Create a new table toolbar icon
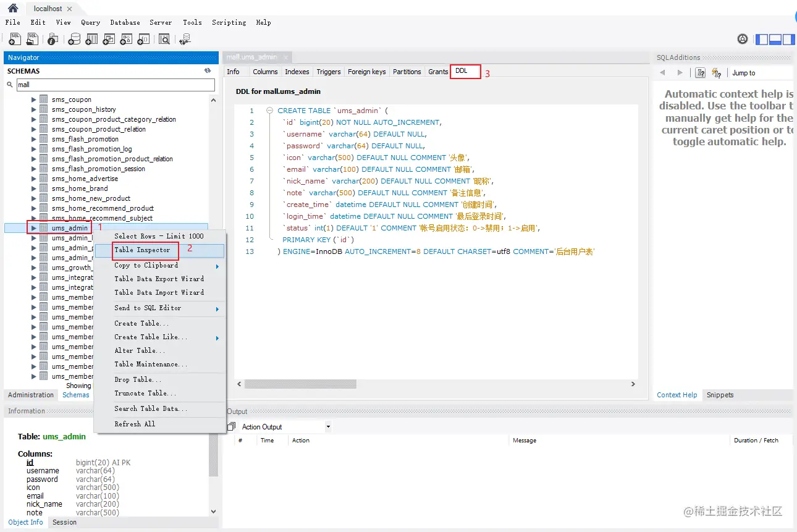Image resolution: width=797 pixels, height=532 pixels. coord(91,40)
